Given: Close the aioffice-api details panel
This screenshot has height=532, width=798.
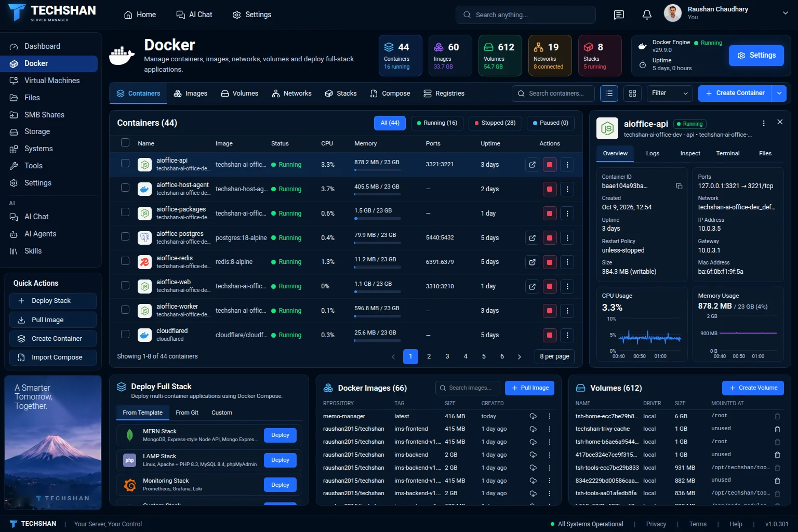Looking at the screenshot, I should (780, 122).
